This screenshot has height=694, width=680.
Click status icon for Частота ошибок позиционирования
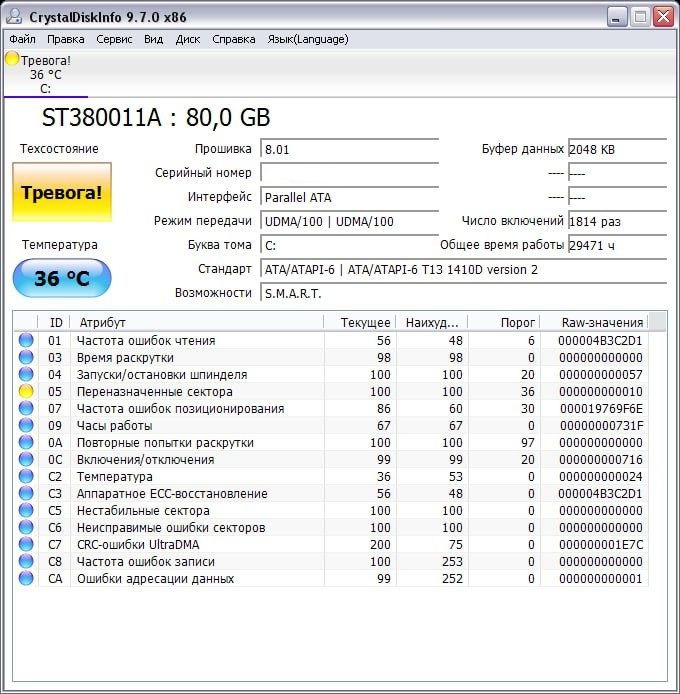(26, 408)
